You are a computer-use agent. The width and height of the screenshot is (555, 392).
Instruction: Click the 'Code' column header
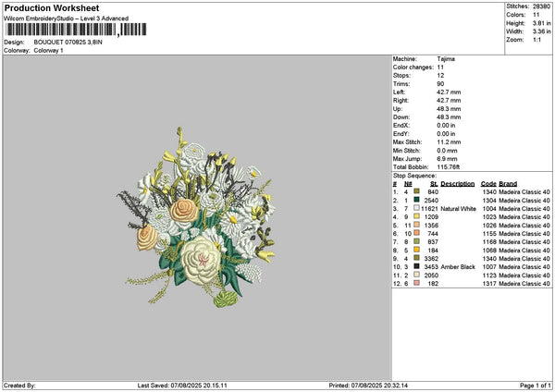(x=488, y=184)
